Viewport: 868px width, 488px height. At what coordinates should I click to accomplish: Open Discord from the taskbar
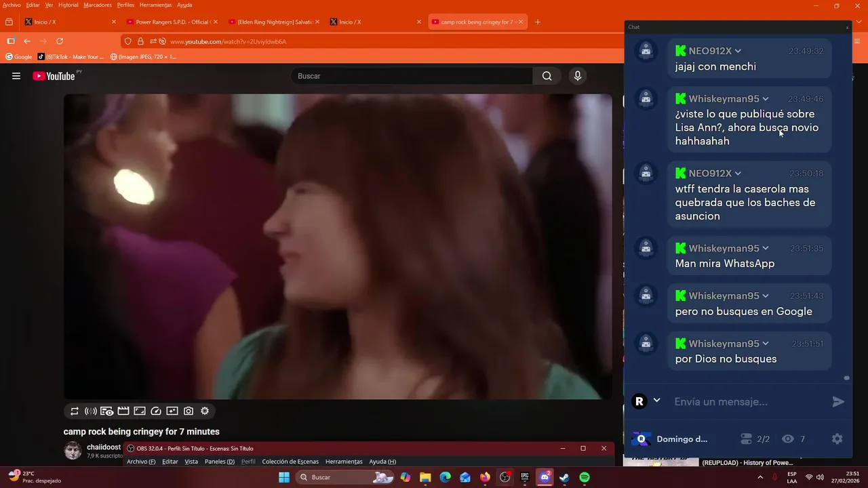pyautogui.click(x=545, y=477)
